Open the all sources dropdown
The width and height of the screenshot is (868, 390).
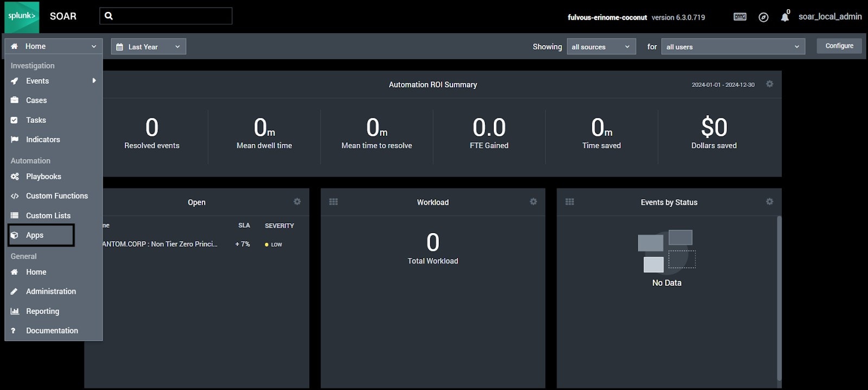tap(601, 47)
